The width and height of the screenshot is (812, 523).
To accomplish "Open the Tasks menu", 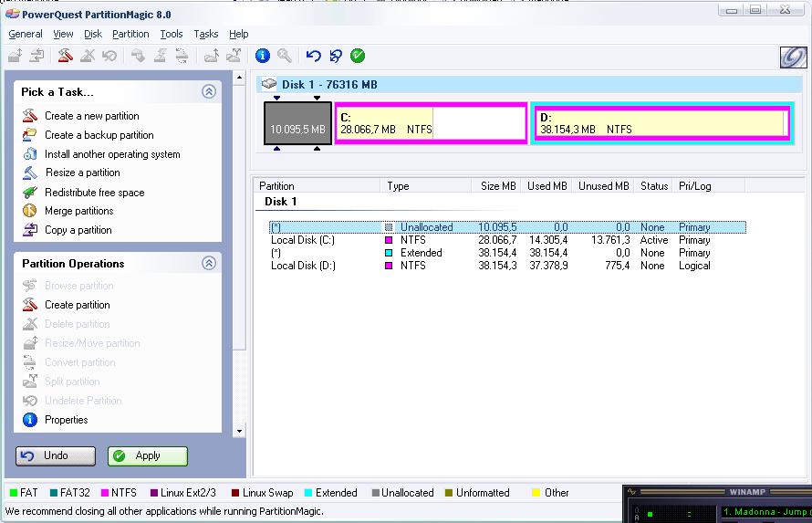I will point(206,34).
